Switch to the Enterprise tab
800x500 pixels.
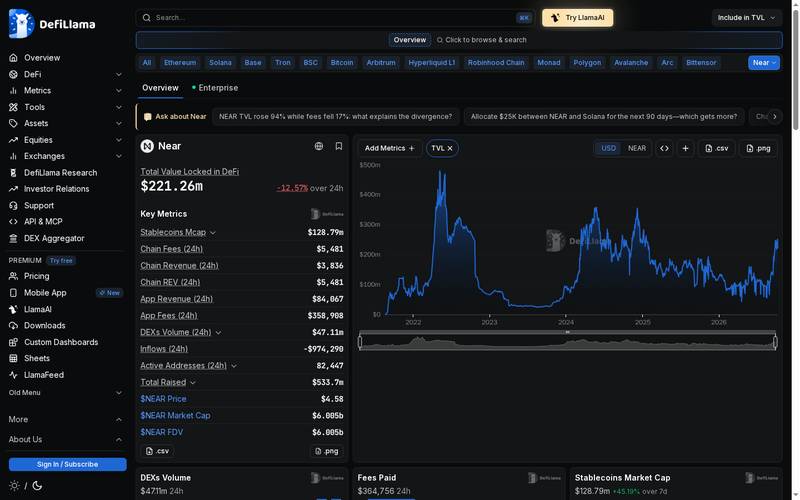(x=215, y=88)
